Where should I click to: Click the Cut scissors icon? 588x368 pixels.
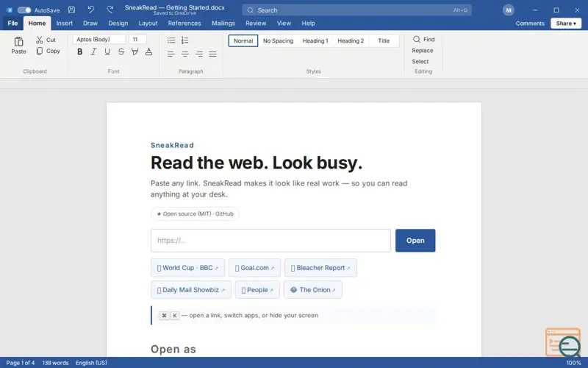point(40,40)
